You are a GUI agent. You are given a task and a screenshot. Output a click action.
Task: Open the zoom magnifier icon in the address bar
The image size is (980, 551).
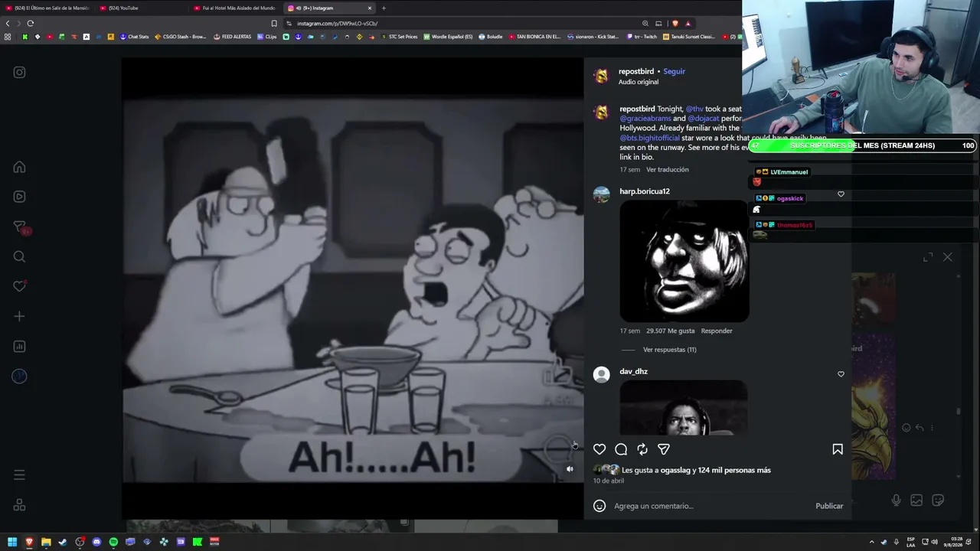[645, 24]
